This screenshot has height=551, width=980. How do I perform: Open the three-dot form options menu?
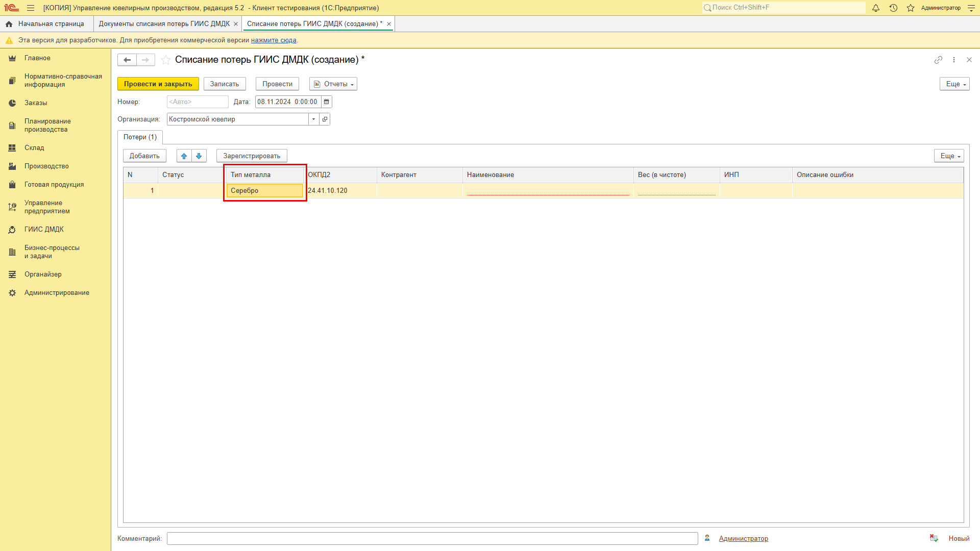click(x=954, y=60)
